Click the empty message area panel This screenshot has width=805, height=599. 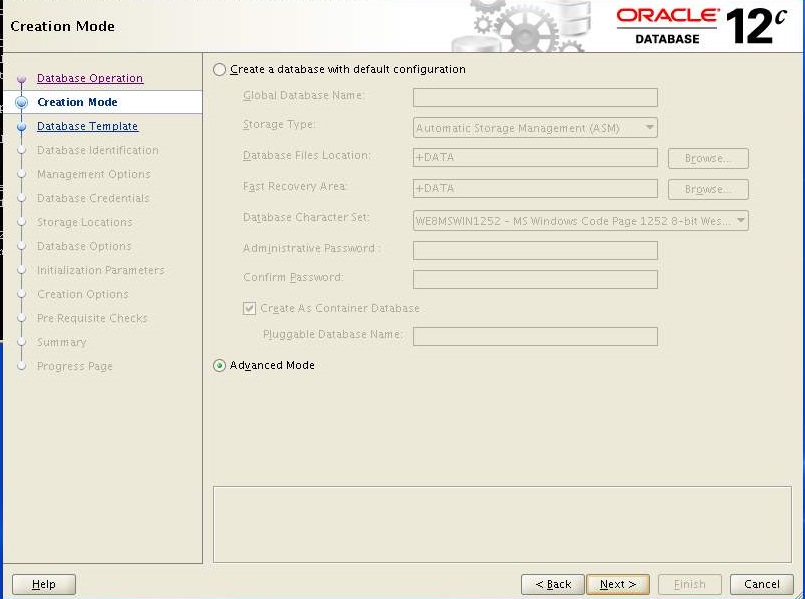pyautogui.click(x=502, y=524)
